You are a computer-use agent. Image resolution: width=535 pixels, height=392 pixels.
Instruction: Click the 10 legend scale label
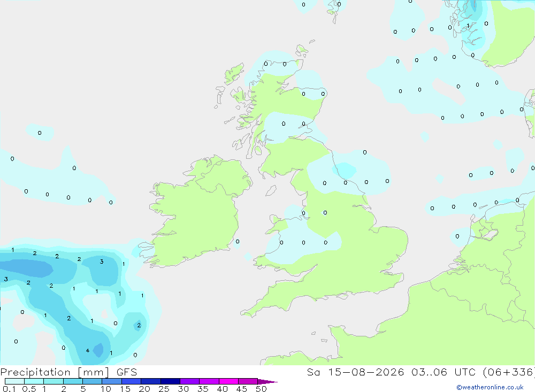(106, 389)
